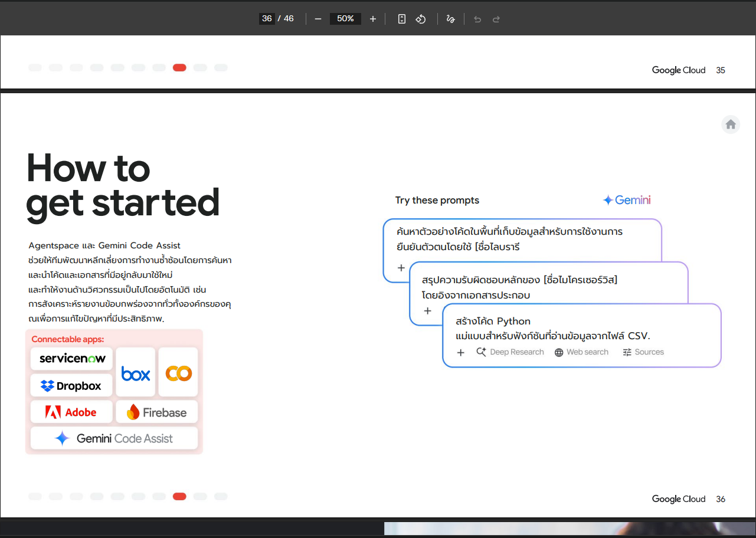Go to home via house icon
The height and width of the screenshot is (538, 756).
click(x=731, y=124)
